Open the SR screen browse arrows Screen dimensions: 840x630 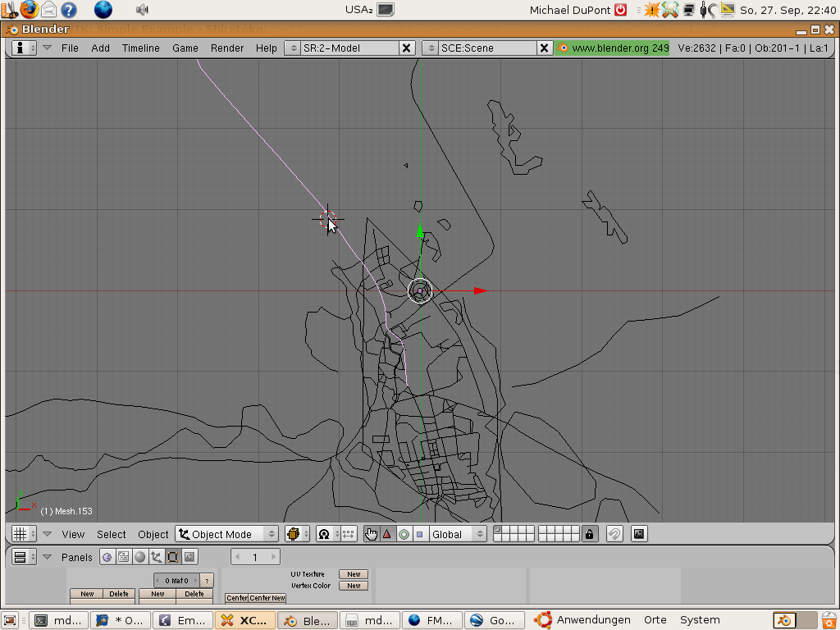293,48
